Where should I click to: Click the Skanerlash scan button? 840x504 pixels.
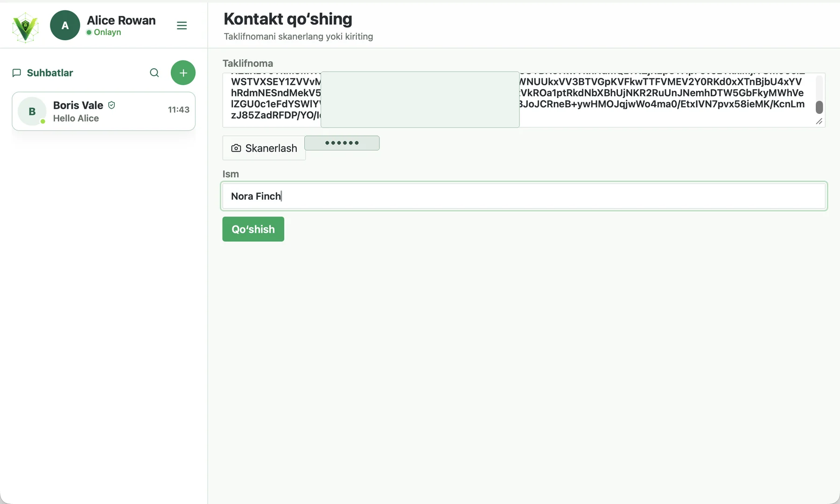[x=264, y=148]
